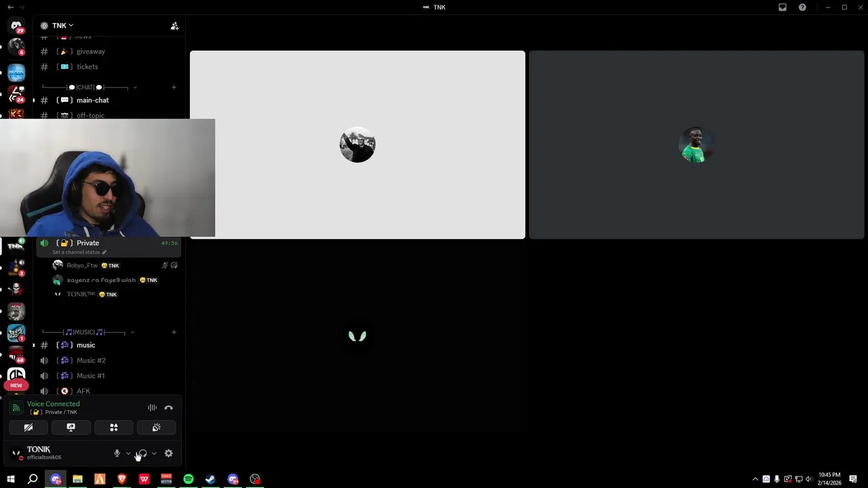Click the red NEW mentions pill
This screenshot has width=868, height=488.
pyautogui.click(x=16, y=385)
